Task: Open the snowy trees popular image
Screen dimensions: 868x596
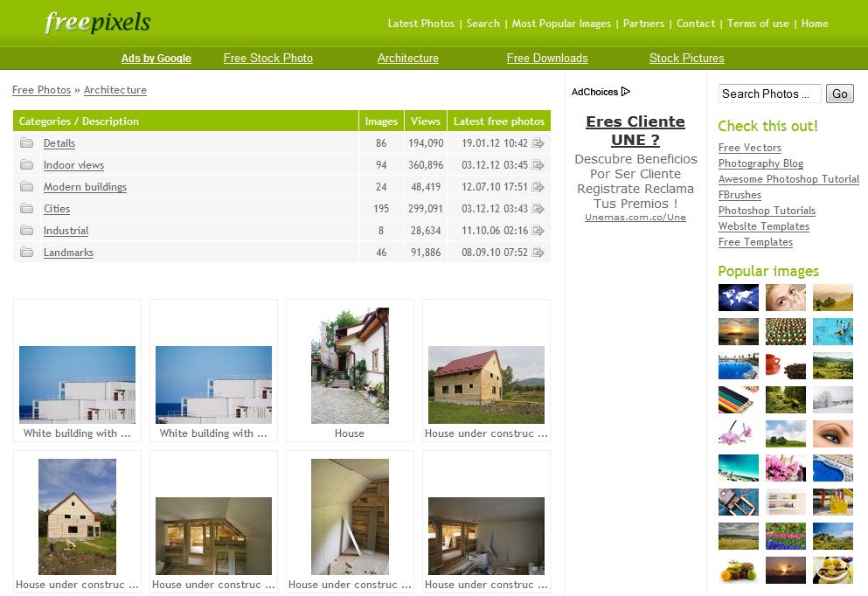Action: [832, 400]
